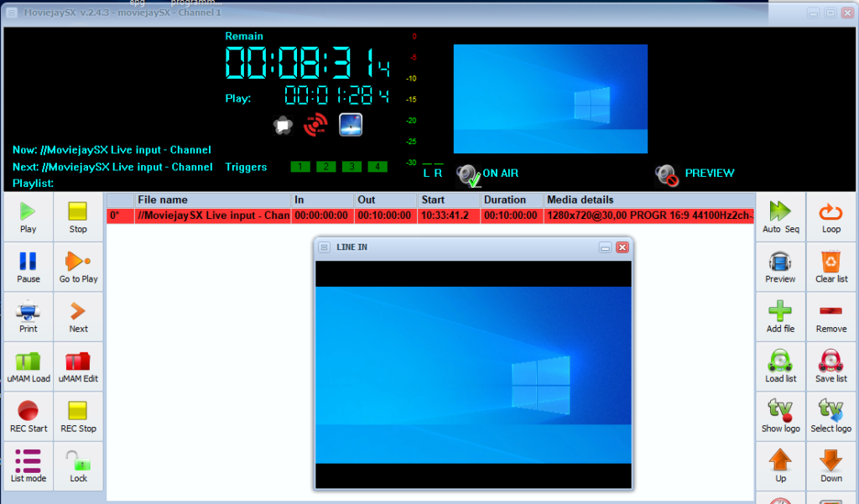
Task: Click the Now: MoviejaySX Live input label
Action: click(112, 150)
